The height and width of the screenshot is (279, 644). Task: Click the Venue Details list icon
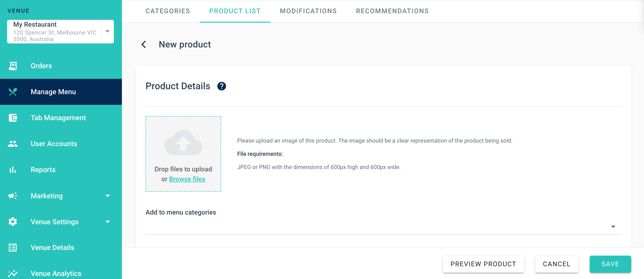tap(13, 248)
